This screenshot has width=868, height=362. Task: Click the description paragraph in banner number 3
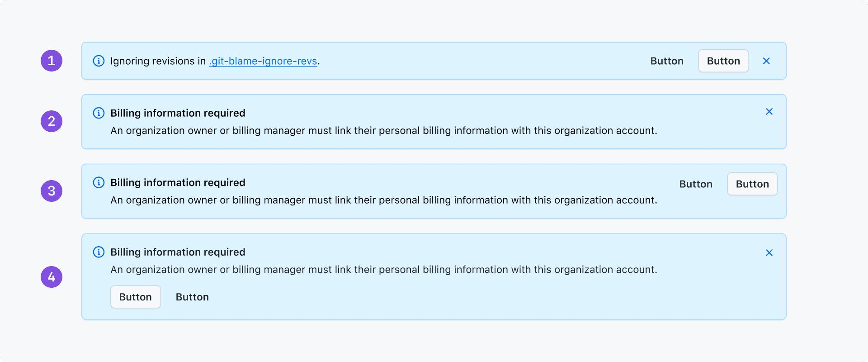[x=383, y=200]
